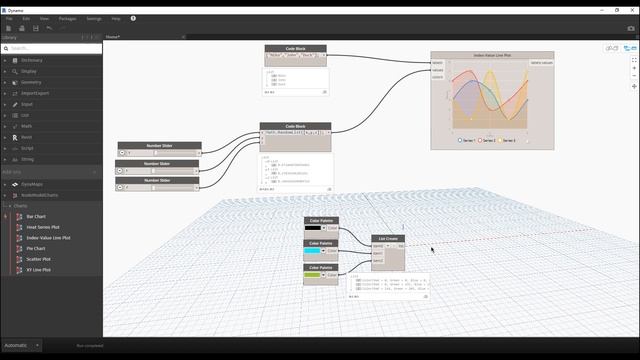This screenshot has width=640, height=360.
Task: Click the Bar Chart library item
Action: [36, 217]
